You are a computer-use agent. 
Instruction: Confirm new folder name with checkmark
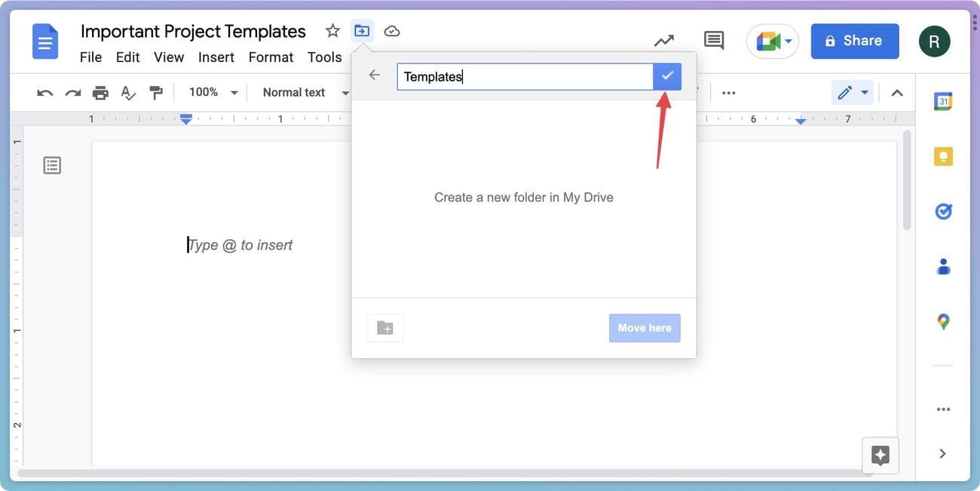[667, 76]
